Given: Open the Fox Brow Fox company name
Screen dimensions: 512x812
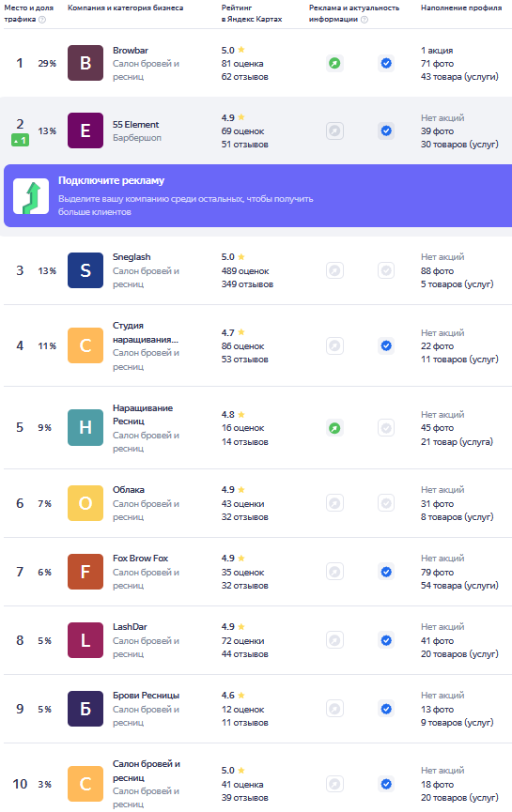Looking at the screenshot, I should point(140,559).
